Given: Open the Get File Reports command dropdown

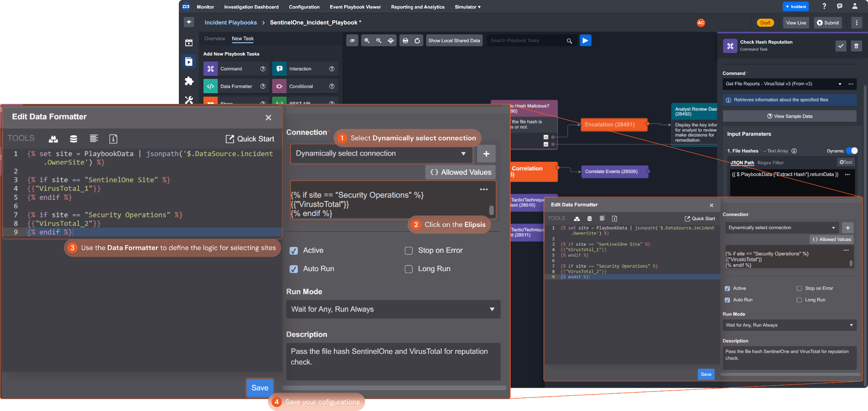Looking at the screenshot, I should coord(840,84).
